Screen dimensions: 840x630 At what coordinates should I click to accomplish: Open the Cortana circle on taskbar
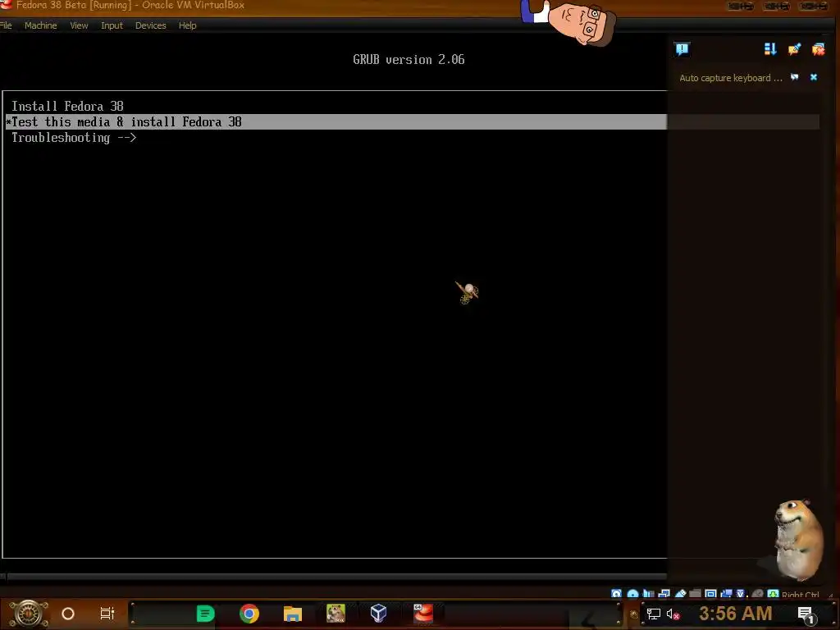coord(67,614)
